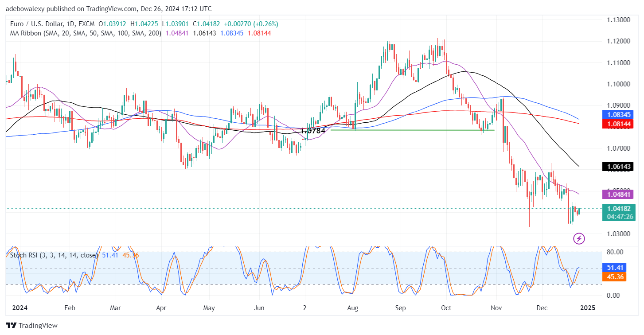This screenshot has width=644, height=335.
Task: Click the May time axis label
Action: pos(209,308)
